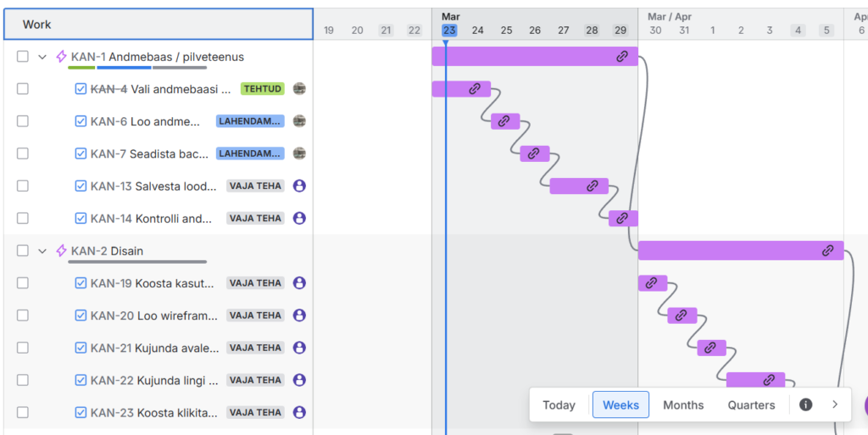The width and height of the screenshot is (868, 435).
Task: Jump to Today on the timeline
Action: [559, 405]
